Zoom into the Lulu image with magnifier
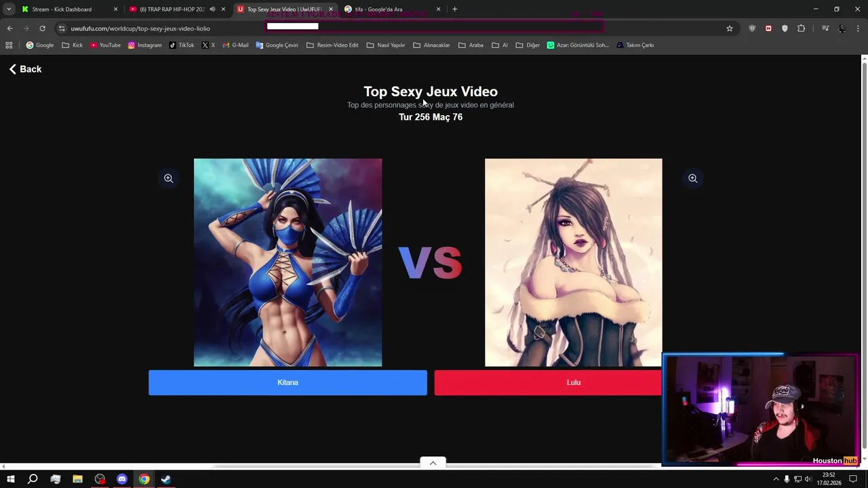The image size is (868, 488). tap(692, 178)
